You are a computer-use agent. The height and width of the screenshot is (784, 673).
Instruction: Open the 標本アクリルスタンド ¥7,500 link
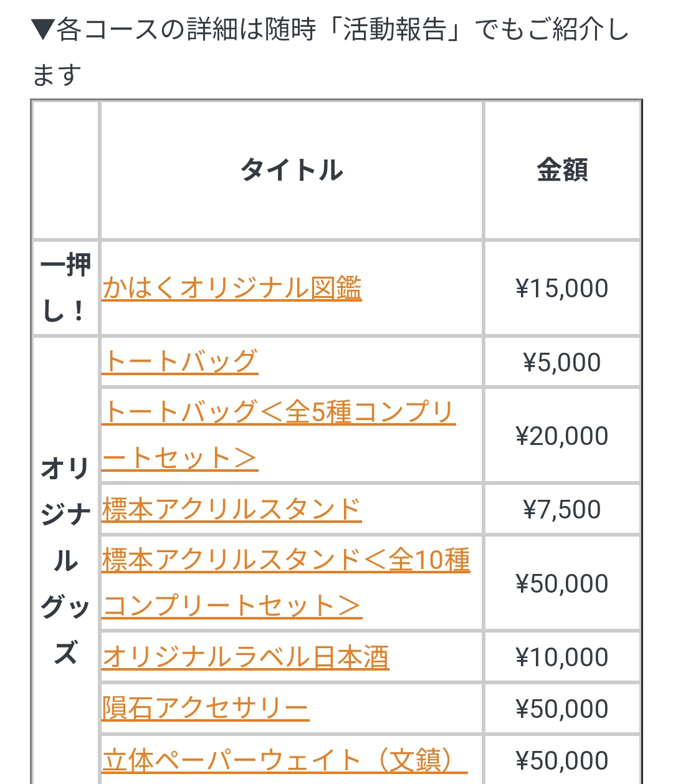pos(232,509)
